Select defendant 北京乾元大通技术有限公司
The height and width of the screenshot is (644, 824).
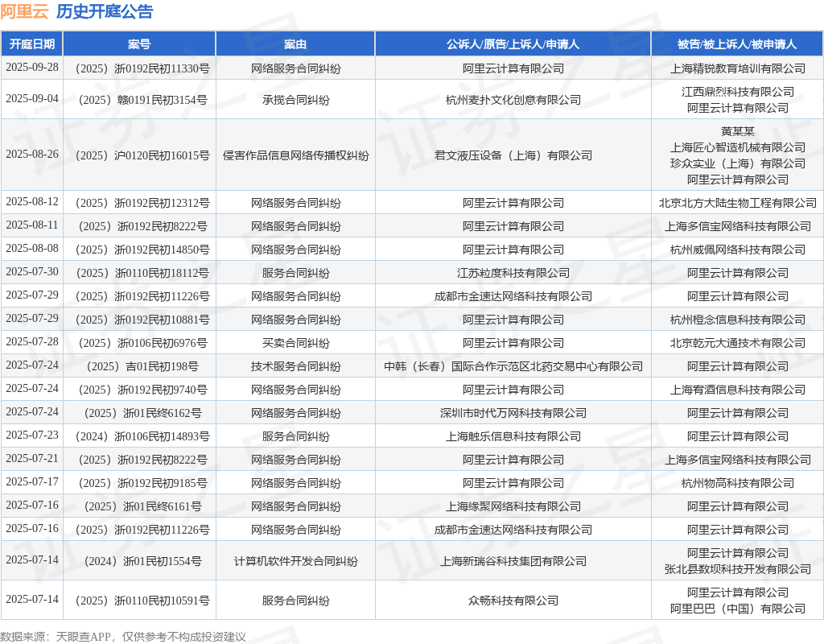[x=737, y=343]
